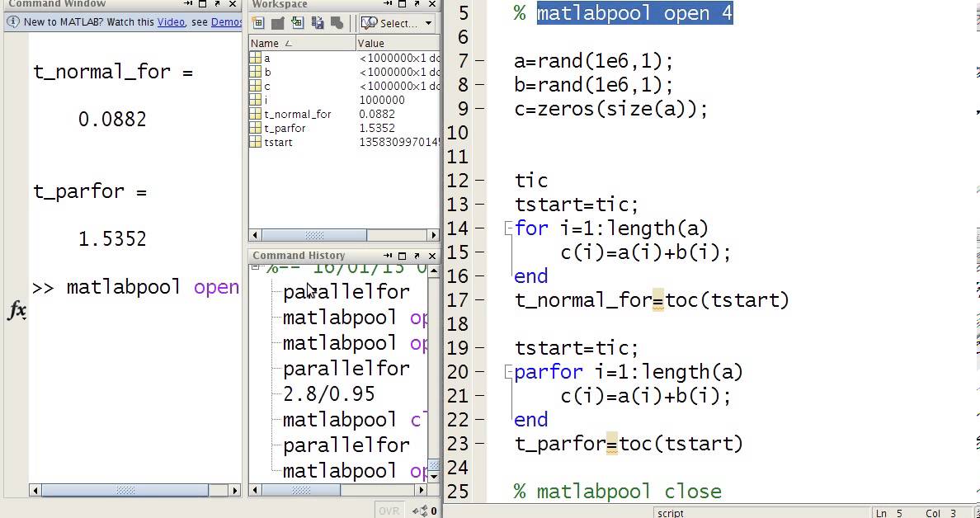
Task: Set a breakpoint on line 17 dash
Action: tap(479, 300)
